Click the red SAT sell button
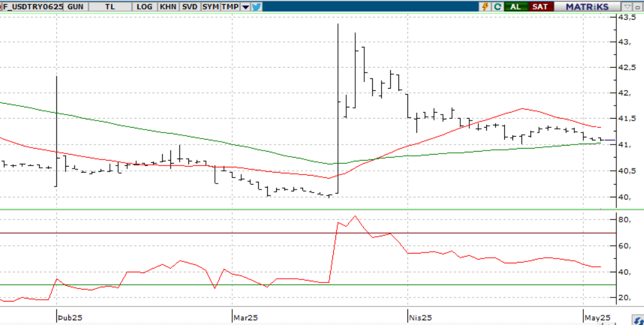The height and width of the screenshot is (325, 644). pyautogui.click(x=540, y=7)
